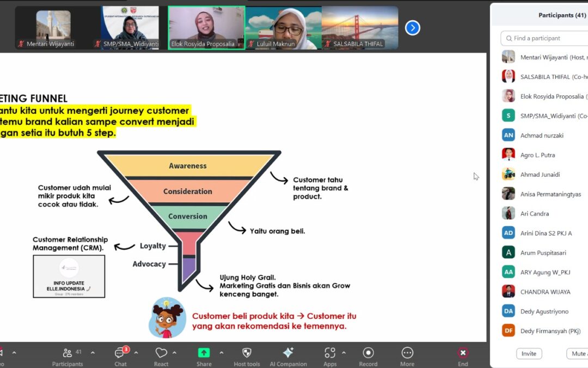This screenshot has width=588, height=368.
Task: Click CHANDRA WIJAYA's avatar photo
Action: (509, 291)
